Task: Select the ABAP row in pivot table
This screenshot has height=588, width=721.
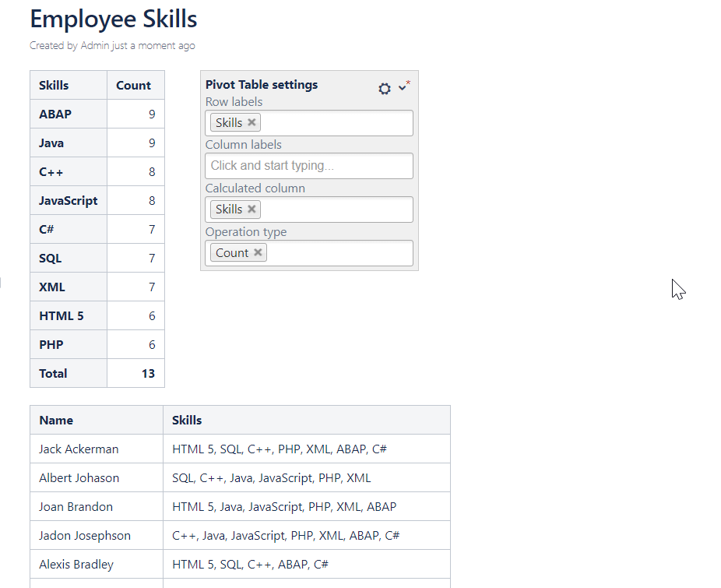Action: (x=55, y=114)
